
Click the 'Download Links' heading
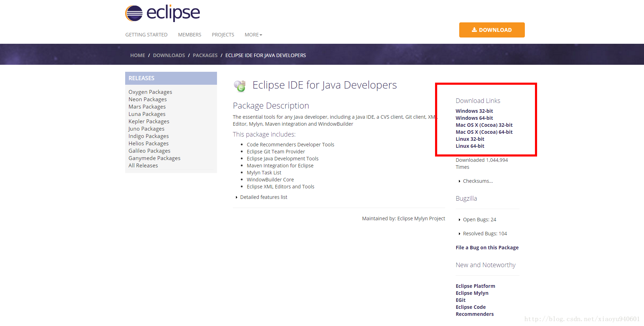pyautogui.click(x=478, y=101)
